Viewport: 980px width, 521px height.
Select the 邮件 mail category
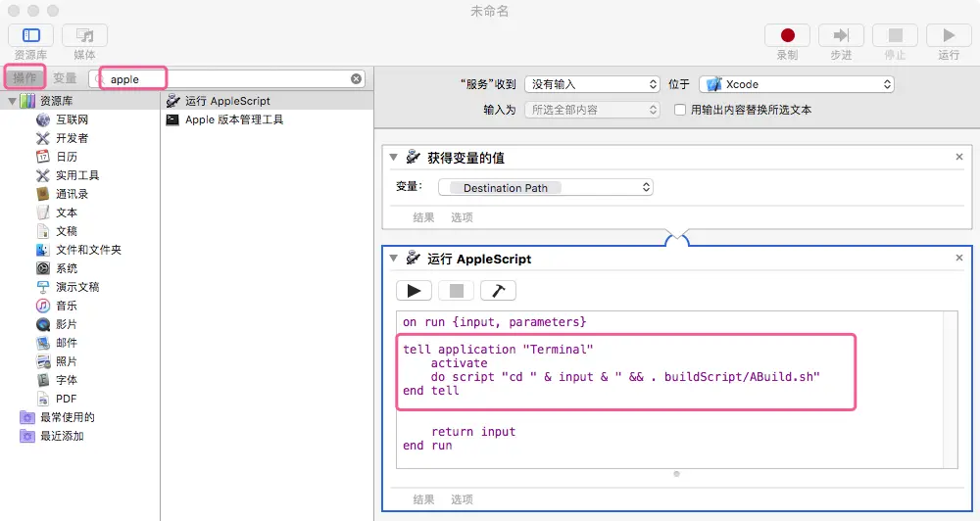pos(57,343)
